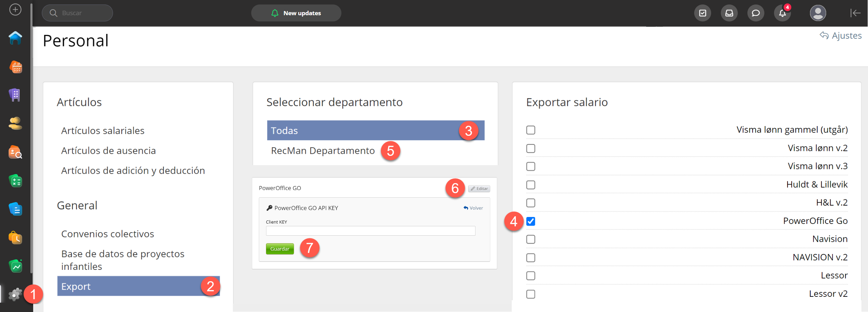868x312 pixels.
Task: Open the settings gear in sidebar
Action: tap(15, 295)
